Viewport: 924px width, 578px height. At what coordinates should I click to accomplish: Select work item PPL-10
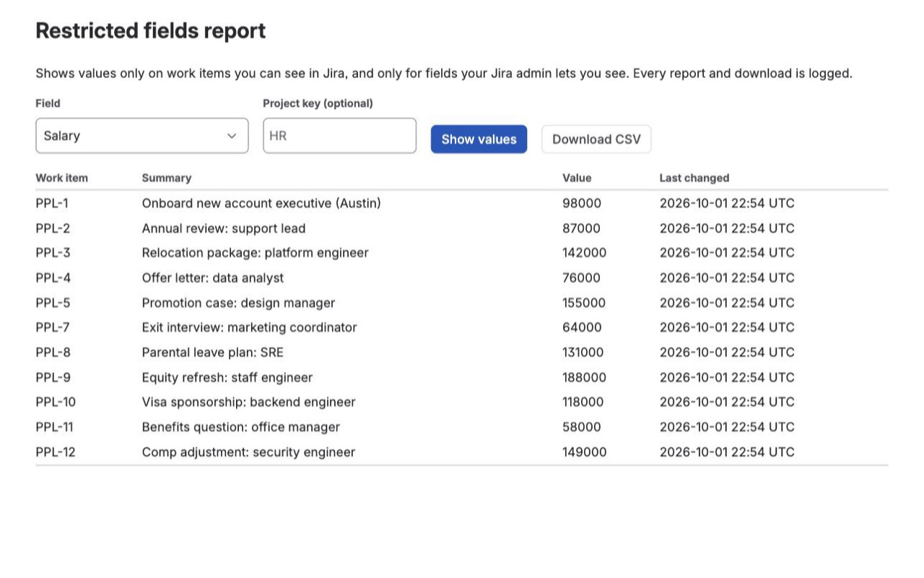[x=56, y=402]
